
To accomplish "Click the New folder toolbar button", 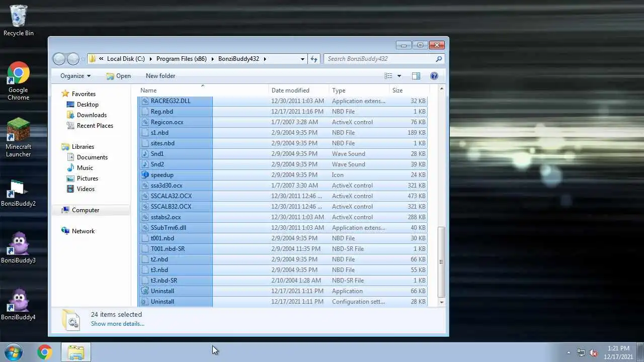I will pyautogui.click(x=160, y=76).
